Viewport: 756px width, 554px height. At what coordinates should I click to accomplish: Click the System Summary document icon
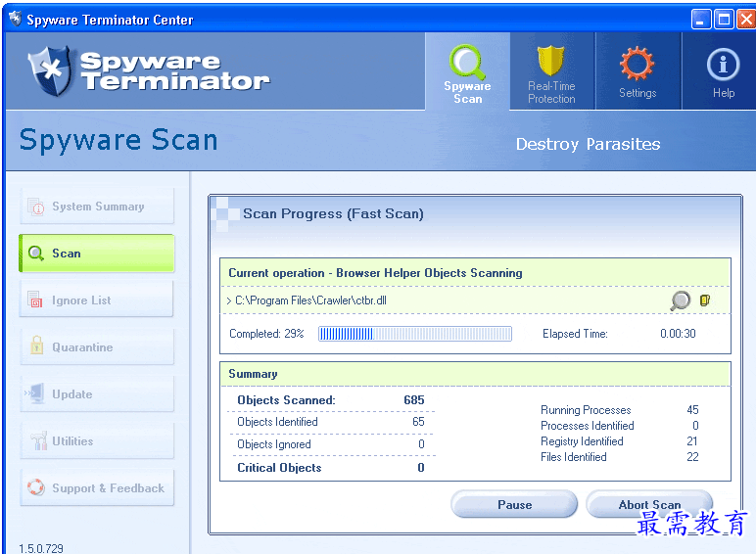point(35,207)
